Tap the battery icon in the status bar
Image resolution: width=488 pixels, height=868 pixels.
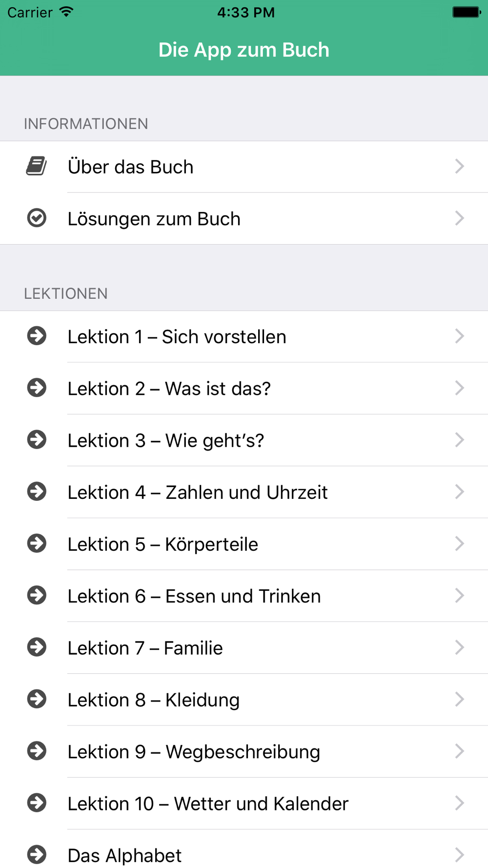click(467, 12)
